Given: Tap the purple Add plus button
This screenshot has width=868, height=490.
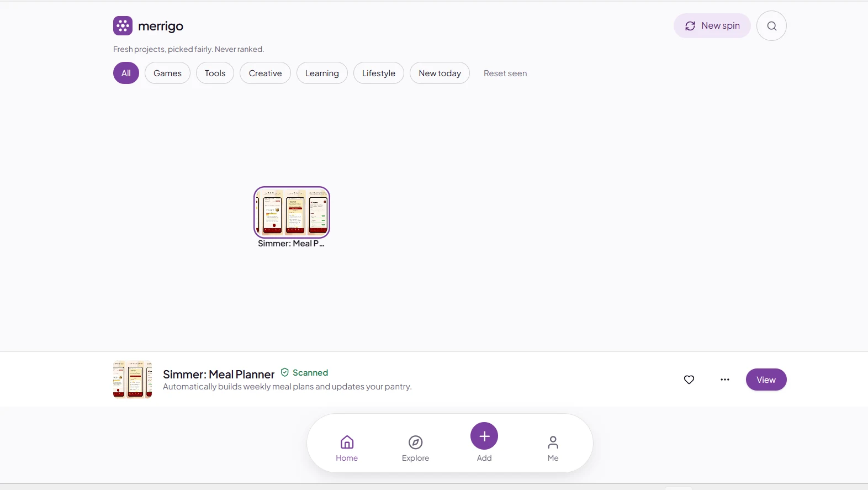Looking at the screenshot, I should coord(484,436).
